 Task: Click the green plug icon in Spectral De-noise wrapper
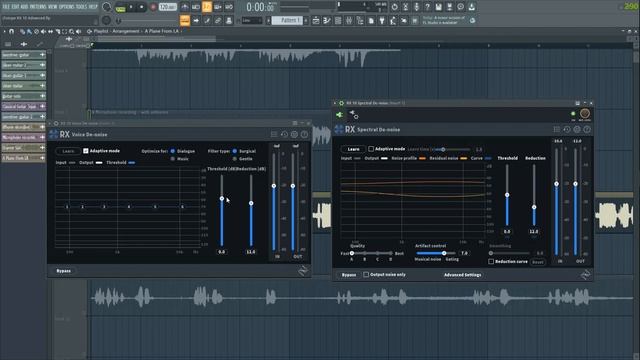[340, 115]
